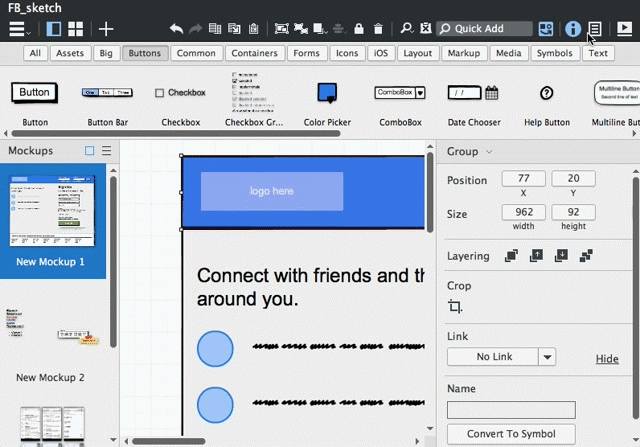Click the UI library horizontal scrollbar
This screenshot has width=640, height=447.
[176, 133]
